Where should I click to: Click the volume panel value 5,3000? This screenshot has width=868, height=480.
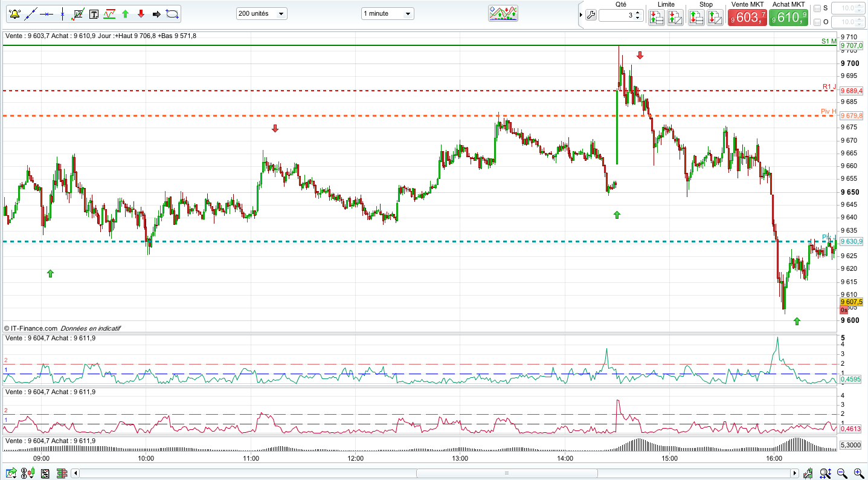click(850, 445)
